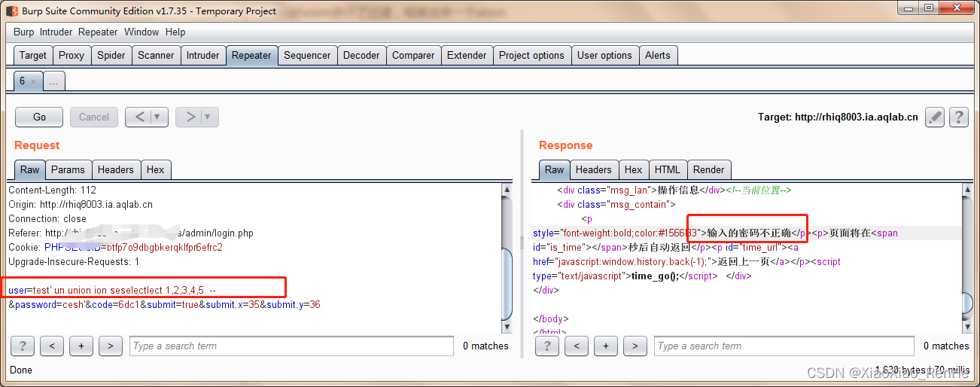The height and width of the screenshot is (387, 980).
Task: Click the request search term field
Action: 291,346
